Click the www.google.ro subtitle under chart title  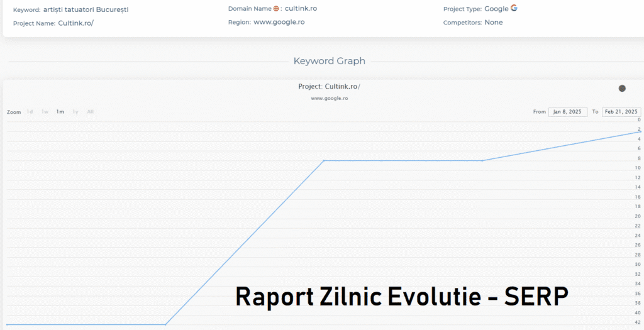(x=329, y=98)
